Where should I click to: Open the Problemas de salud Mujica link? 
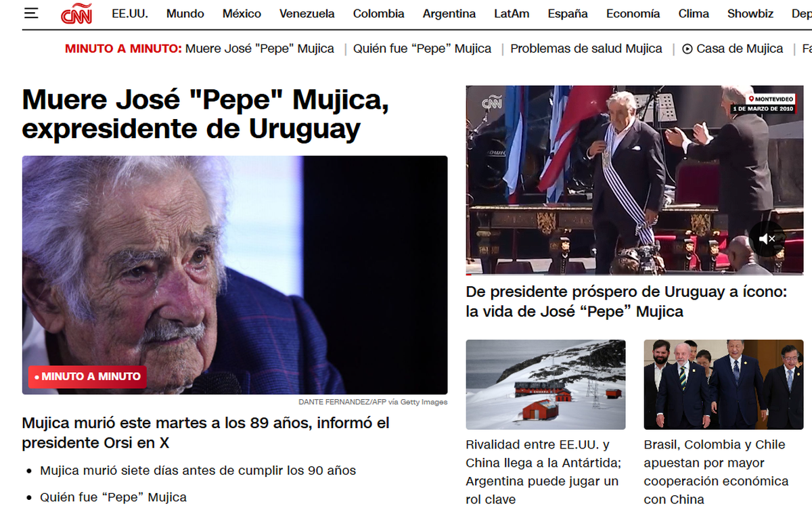[586, 49]
